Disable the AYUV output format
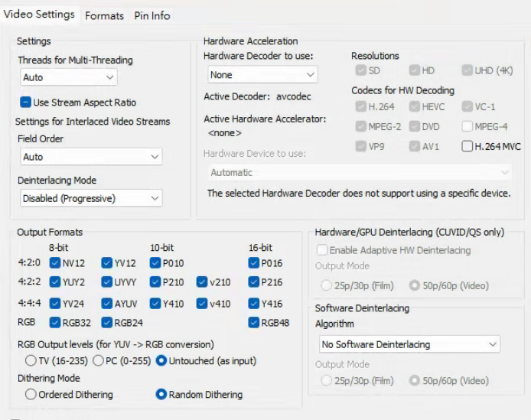This screenshot has height=420, width=531. tap(108, 303)
